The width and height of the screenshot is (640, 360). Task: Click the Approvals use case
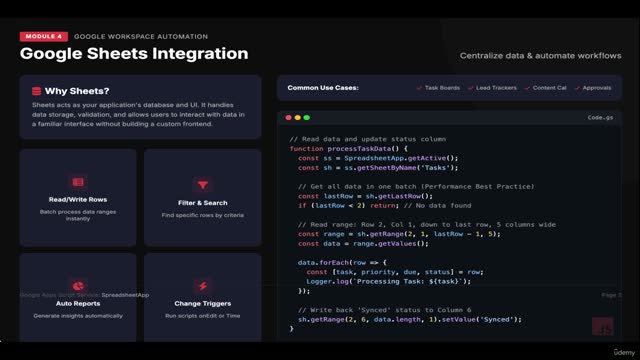(597, 88)
